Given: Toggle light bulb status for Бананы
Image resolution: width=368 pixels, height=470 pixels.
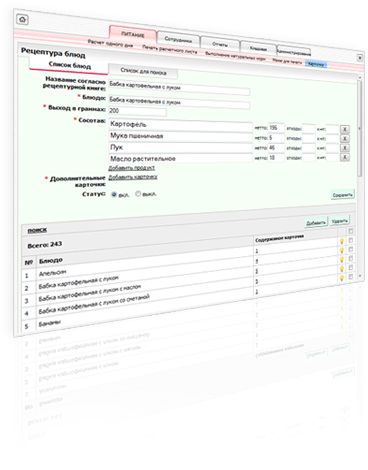Looking at the screenshot, I should (x=341, y=278).
